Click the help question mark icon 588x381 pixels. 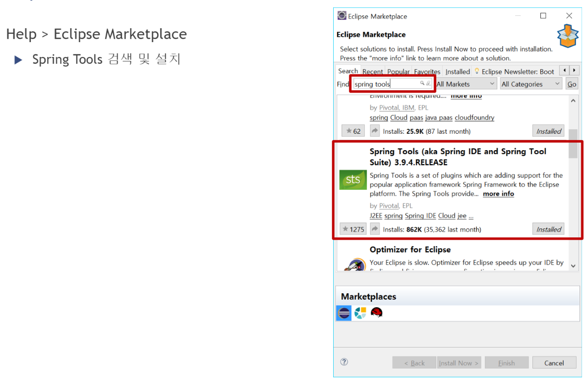344,362
